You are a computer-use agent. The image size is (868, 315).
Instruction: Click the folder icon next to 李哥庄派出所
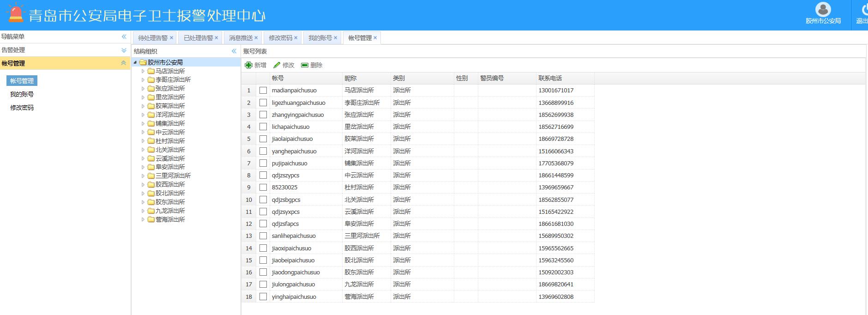tap(151, 80)
